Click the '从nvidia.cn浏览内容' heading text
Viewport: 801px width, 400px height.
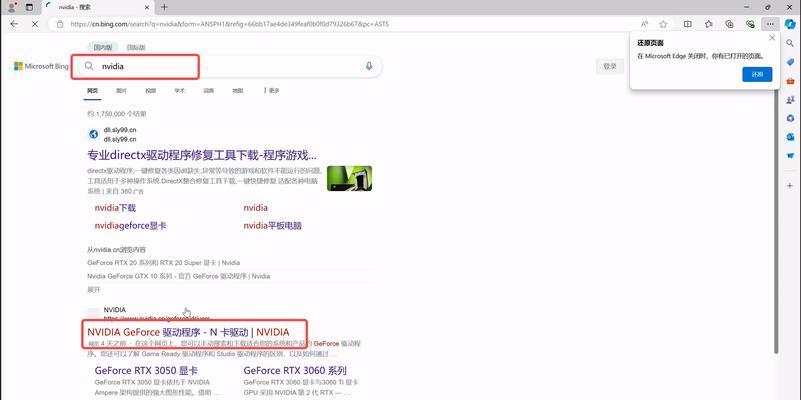[116, 250]
